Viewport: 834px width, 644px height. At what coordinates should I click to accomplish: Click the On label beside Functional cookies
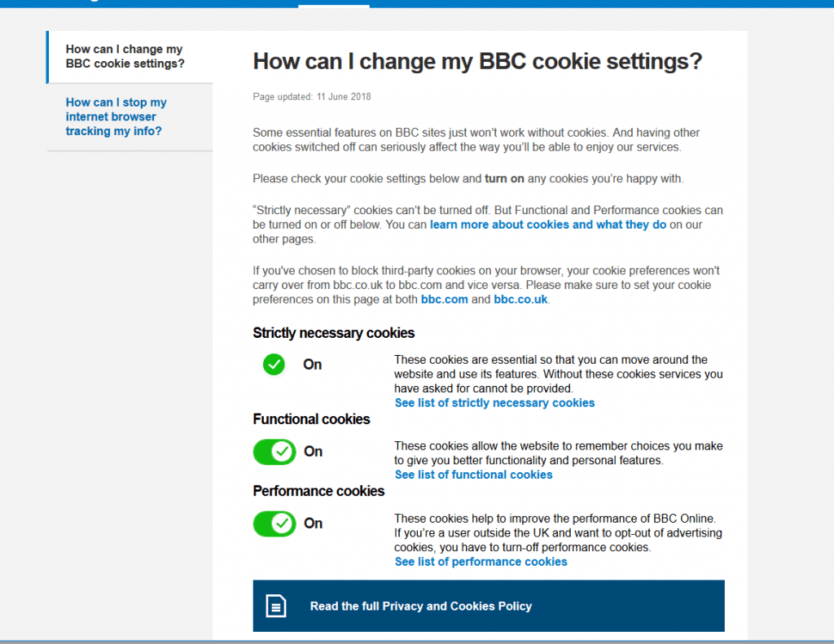coord(314,452)
